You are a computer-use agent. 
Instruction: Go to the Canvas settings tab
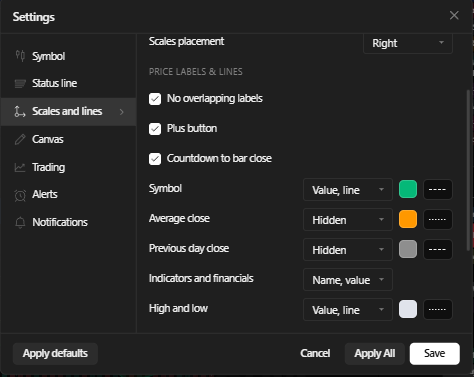pos(68,139)
